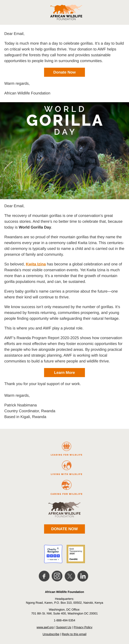Open the Privacy Policy link
The height and width of the screenshot is (644, 129).
coord(83,627)
